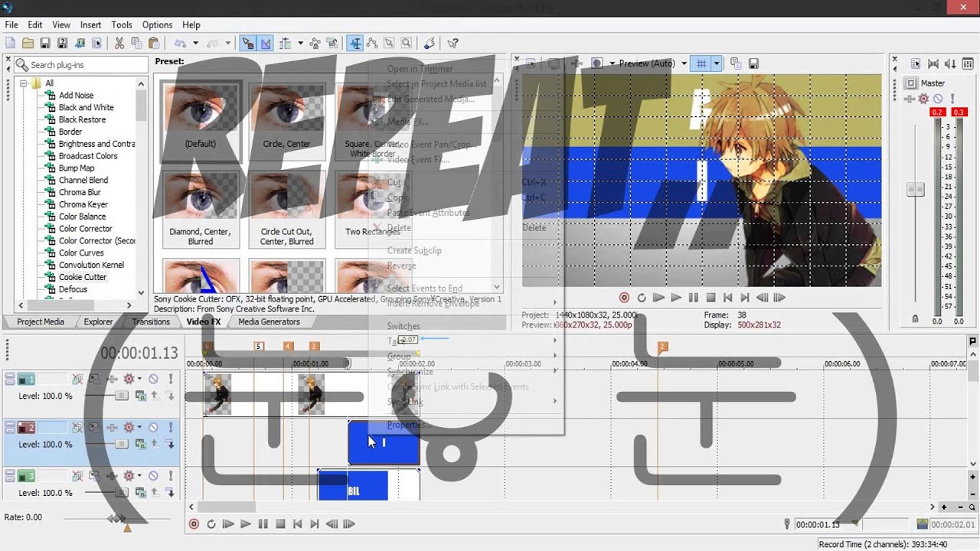Go to start in the preview transport

[727, 298]
